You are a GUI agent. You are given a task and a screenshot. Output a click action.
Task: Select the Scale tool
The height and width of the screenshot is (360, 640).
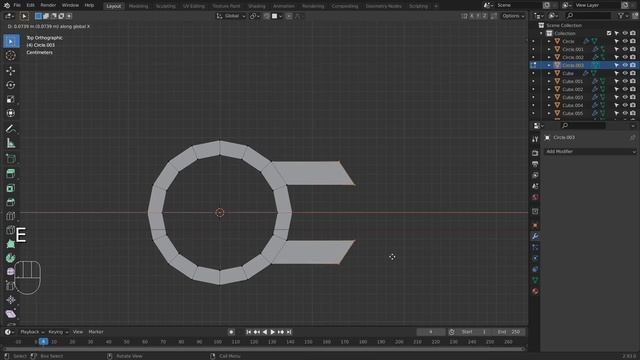[11, 99]
